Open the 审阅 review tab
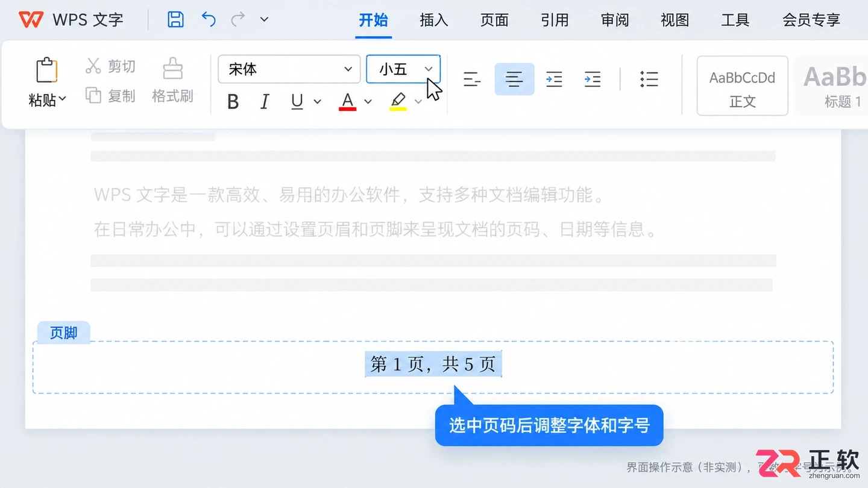868x488 pixels. coord(615,20)
